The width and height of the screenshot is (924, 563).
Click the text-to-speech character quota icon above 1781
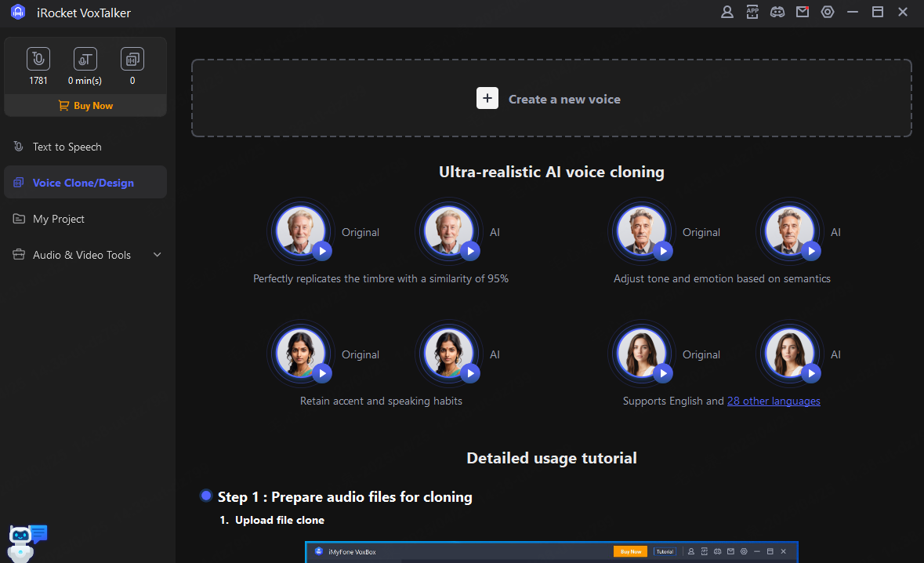pos(38,58)
